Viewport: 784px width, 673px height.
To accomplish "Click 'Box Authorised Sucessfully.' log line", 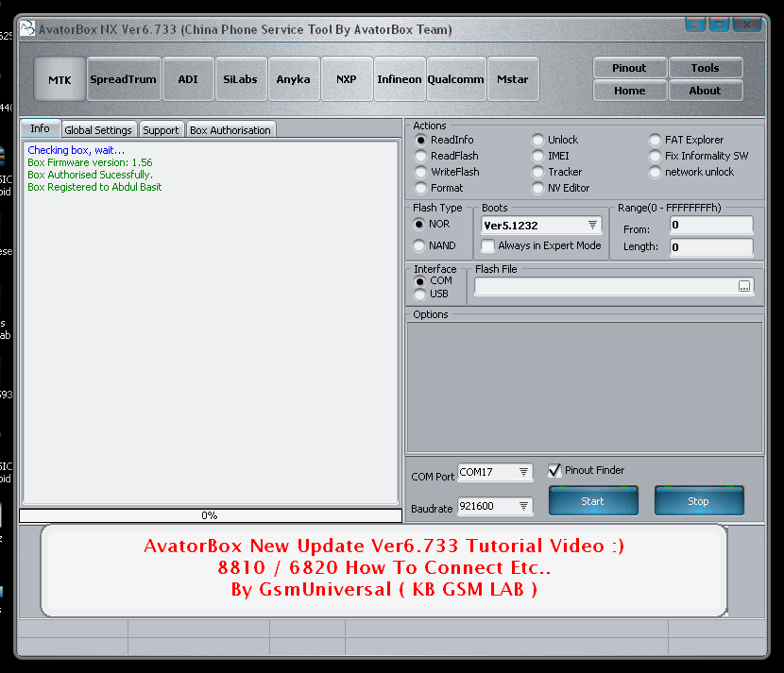I will coord(90,175).
